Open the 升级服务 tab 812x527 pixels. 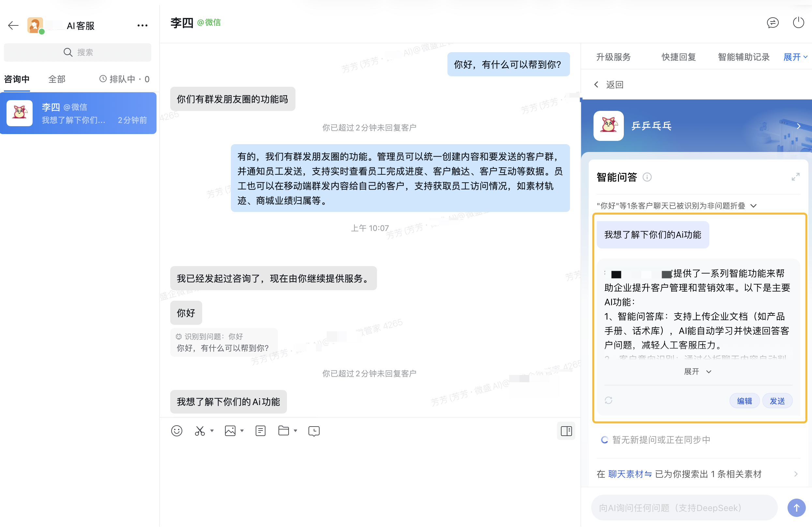(x=613, y=57)
